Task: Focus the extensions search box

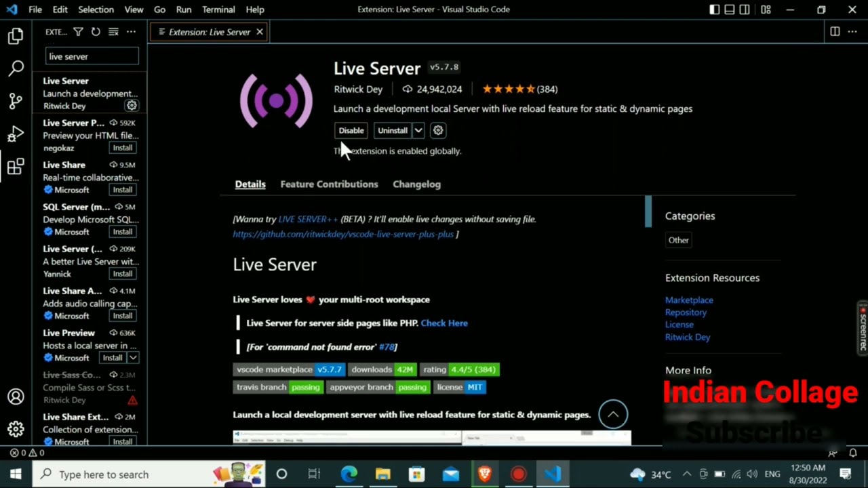Action: coord(92,56)
